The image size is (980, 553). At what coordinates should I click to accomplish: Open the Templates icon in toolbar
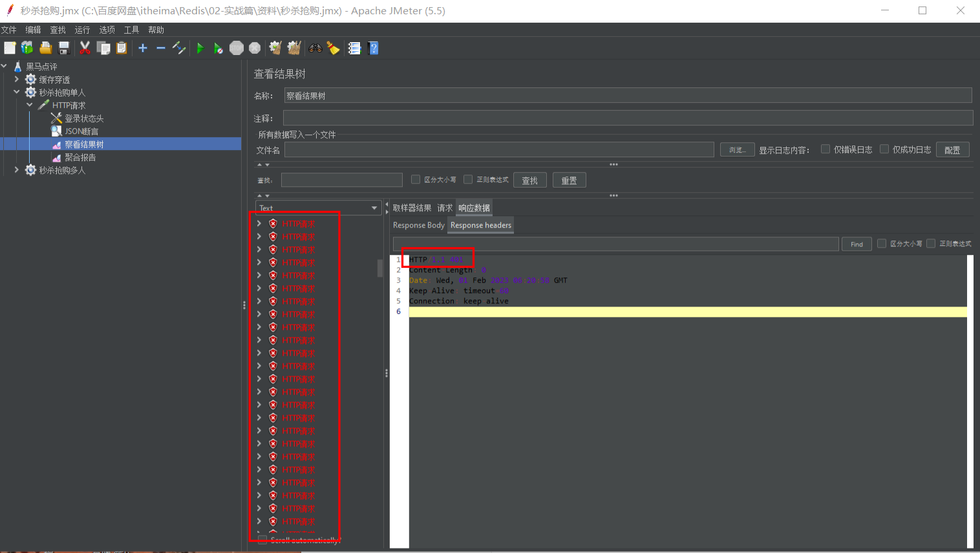pyautogui.click(x=27, y=48)
